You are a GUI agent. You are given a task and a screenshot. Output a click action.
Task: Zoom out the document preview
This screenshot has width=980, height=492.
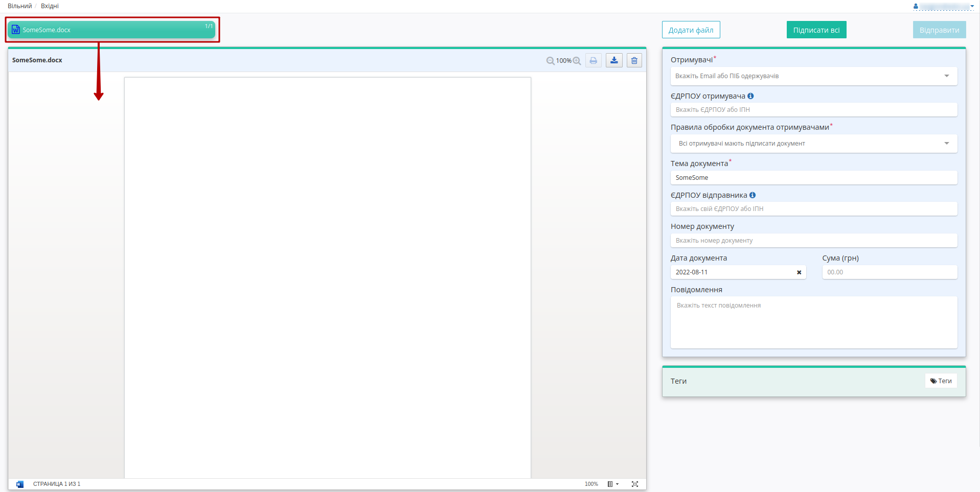(550, 61)
